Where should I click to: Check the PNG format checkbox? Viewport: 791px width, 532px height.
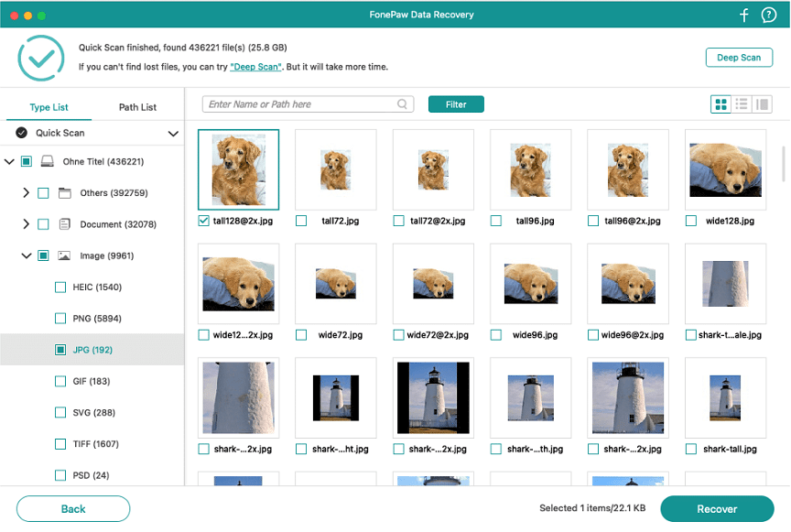[60, 319]
